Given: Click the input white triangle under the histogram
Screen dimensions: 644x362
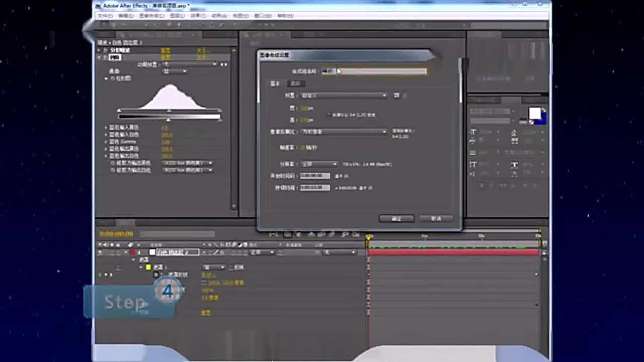Looking at the screenshot, I should [219, 111].
